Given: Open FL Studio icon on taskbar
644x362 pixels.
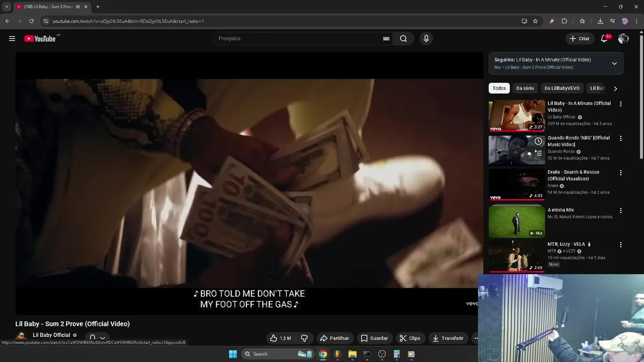Looking at the screenshot, I should 338,354.
